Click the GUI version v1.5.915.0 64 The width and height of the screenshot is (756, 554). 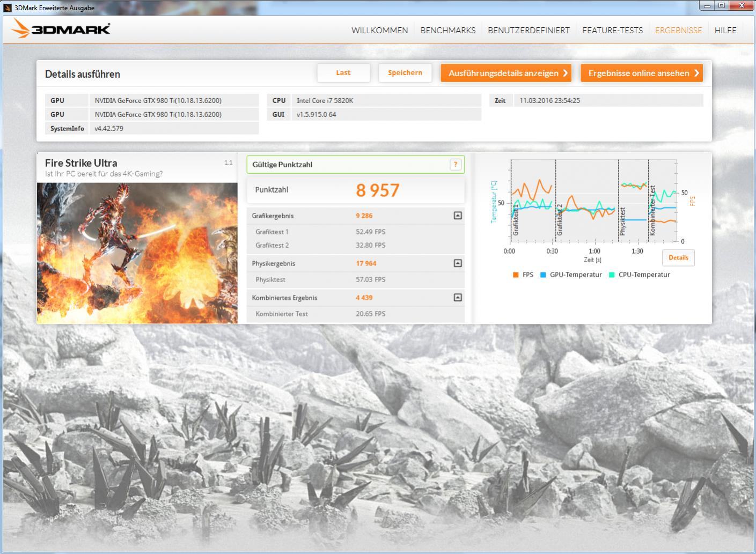point(316,114)
